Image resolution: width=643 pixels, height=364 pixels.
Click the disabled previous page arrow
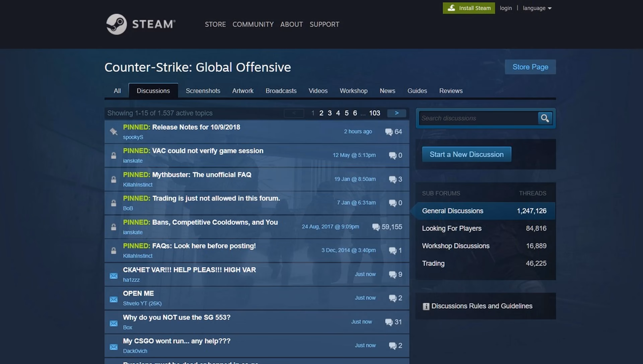[x=294, y=113]
